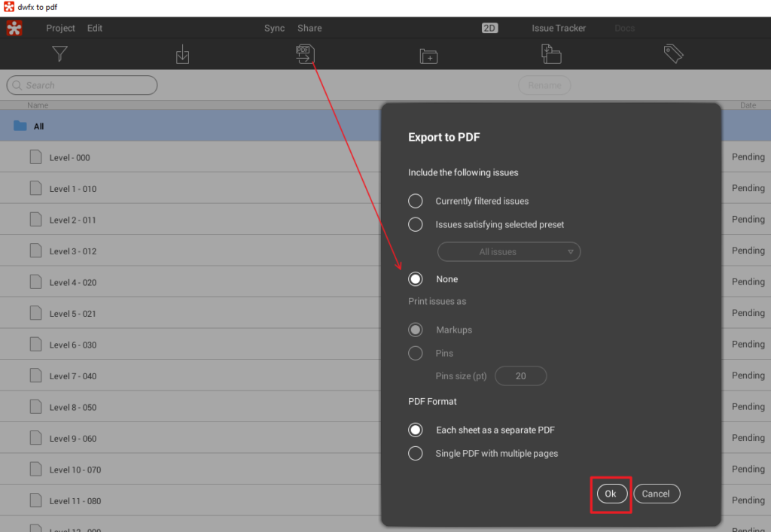This screenshot has height=532, width=771.
Task: Click the sheet icon for Level 4 - 020
Action: [x=35, y=282]
